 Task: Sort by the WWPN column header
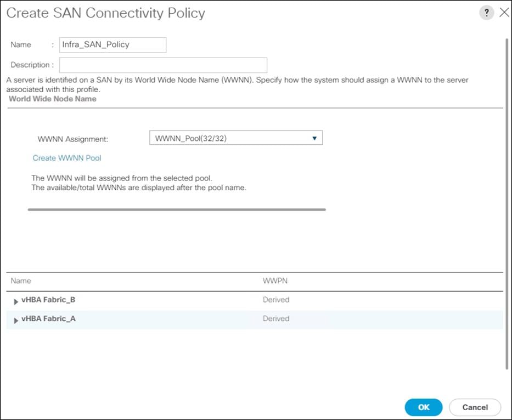tap(275, 281)
